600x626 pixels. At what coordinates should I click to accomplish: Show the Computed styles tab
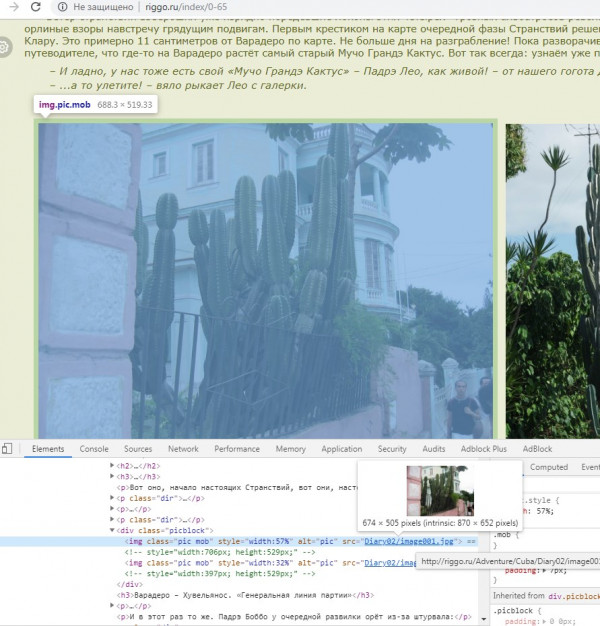[x=549, y=467]
